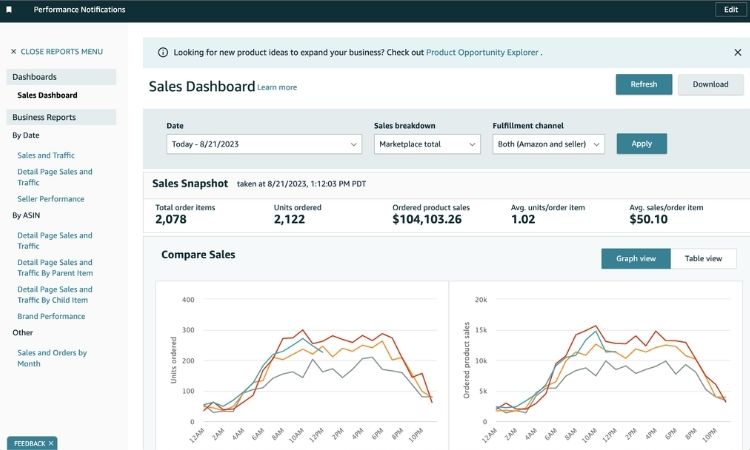
Task: Switch to Graph view
Action: pos(636,258)
